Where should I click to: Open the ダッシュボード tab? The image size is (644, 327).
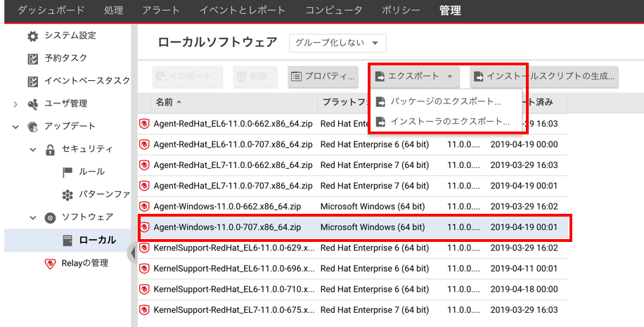[51, 11]
